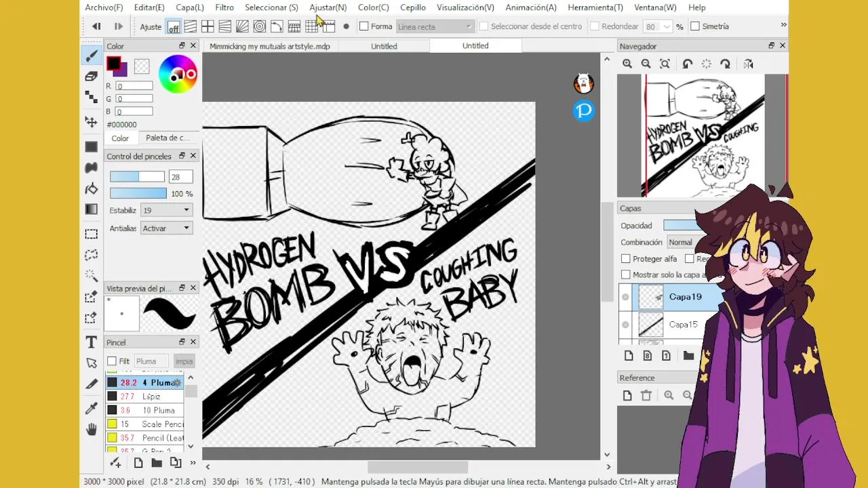
Task: Click the brush opacity 100% slider
Action: (138, 194)
